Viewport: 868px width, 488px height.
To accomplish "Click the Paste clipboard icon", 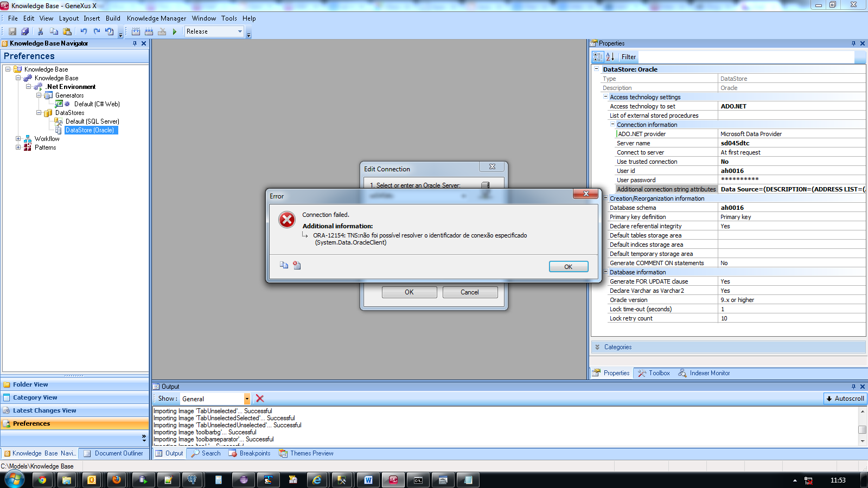I will tap(67, 31).
